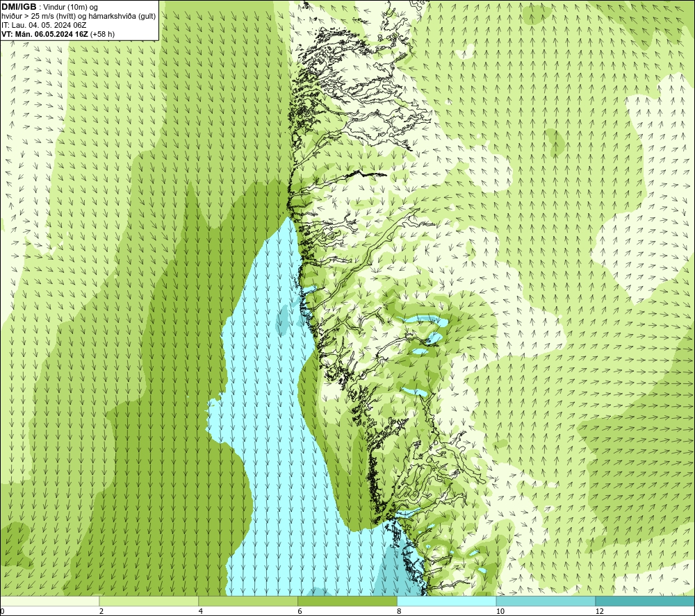The width and height of the screenshot is (695, 616).
Task: Click the 4–6 m/s legend color swatch
Action: pos(248,601)
